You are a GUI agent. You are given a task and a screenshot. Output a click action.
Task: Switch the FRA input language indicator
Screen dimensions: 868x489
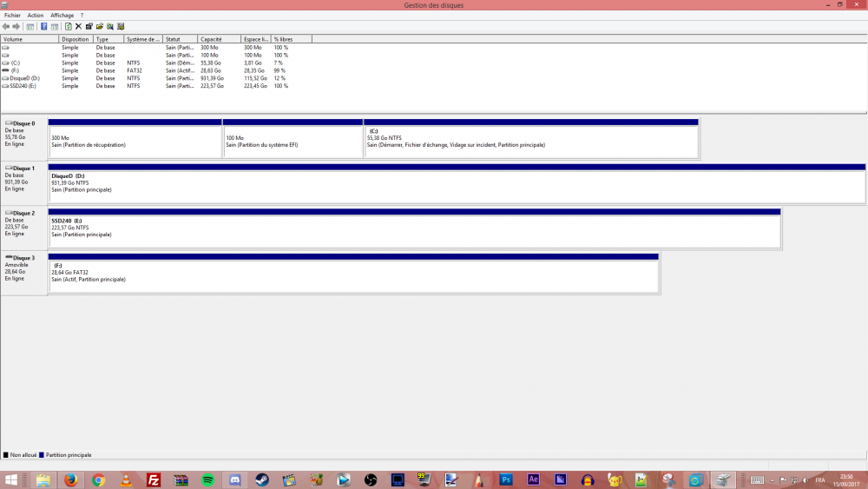tap(820, 480)
